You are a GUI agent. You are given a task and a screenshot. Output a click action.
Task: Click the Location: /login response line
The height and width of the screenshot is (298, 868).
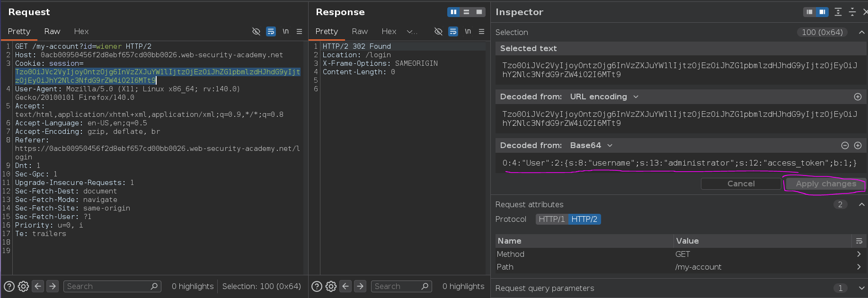click(357, 55)
